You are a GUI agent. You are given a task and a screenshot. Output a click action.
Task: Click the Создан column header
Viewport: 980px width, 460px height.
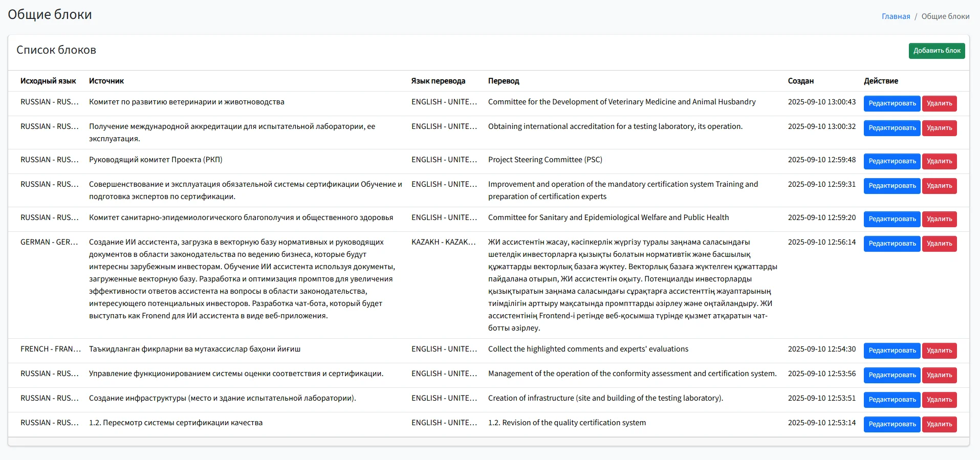(x=800, y=81)
